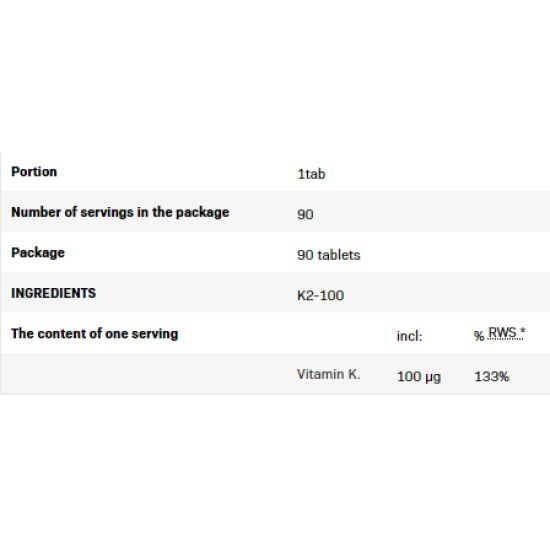Click the 90 tablets value
The height and width of the screenshot is (550, 550).
click(329, 255)
